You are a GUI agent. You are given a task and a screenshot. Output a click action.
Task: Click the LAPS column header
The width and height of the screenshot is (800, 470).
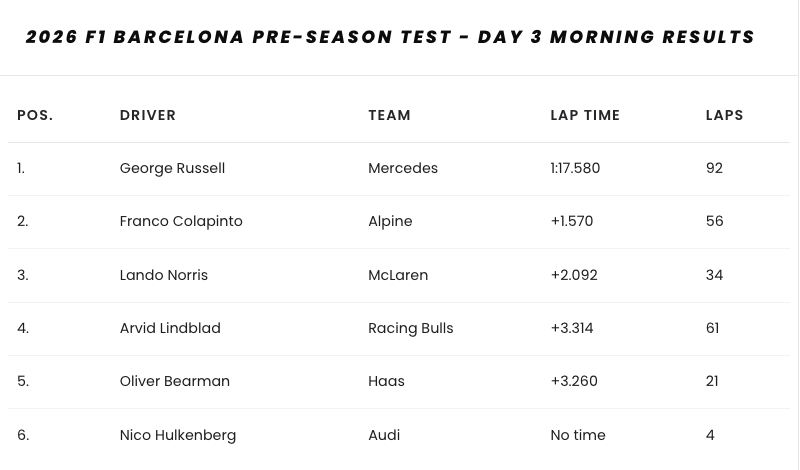(x=725, y=115)
